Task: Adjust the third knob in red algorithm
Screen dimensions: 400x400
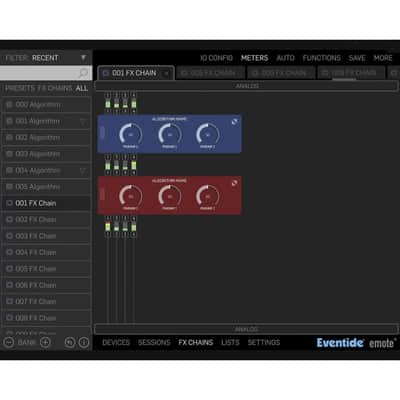Action: point(208,197)
